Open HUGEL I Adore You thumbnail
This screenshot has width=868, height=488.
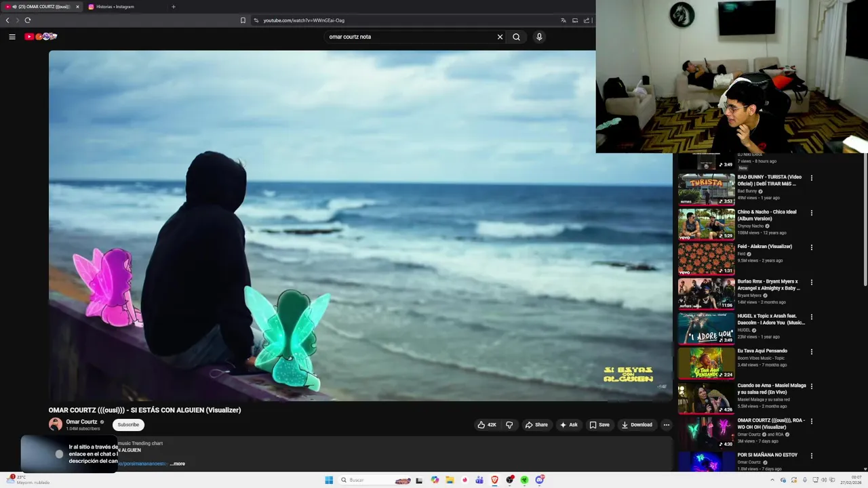pyautogui.click(x=706, y=327)
